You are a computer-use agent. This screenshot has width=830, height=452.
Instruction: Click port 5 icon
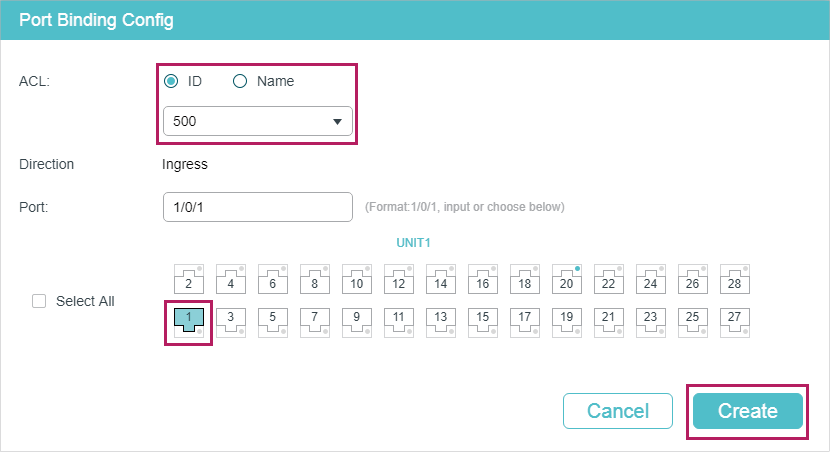click(273, 320)
